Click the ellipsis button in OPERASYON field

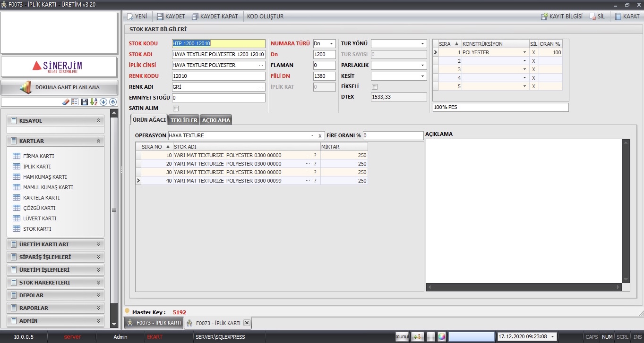312,136
